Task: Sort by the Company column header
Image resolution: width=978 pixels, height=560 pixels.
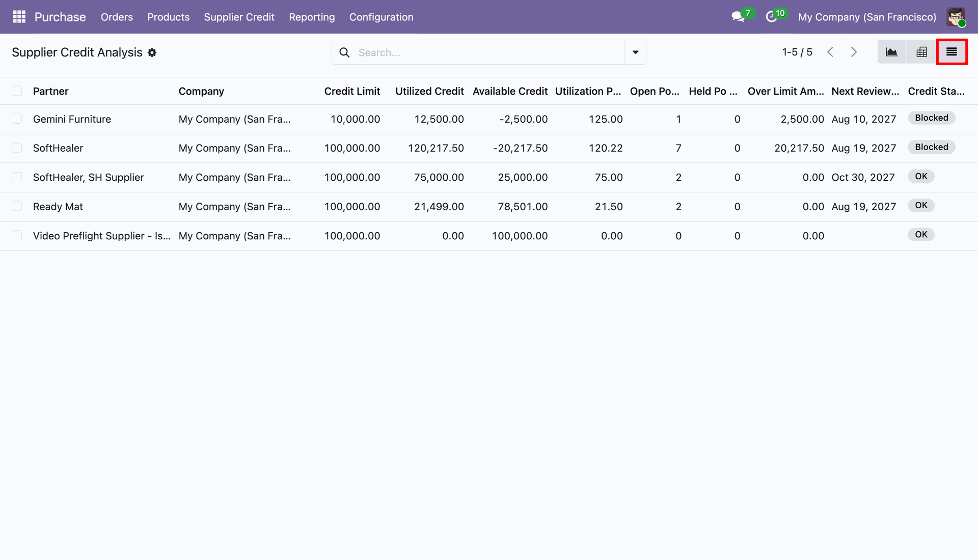Action: 201,91
